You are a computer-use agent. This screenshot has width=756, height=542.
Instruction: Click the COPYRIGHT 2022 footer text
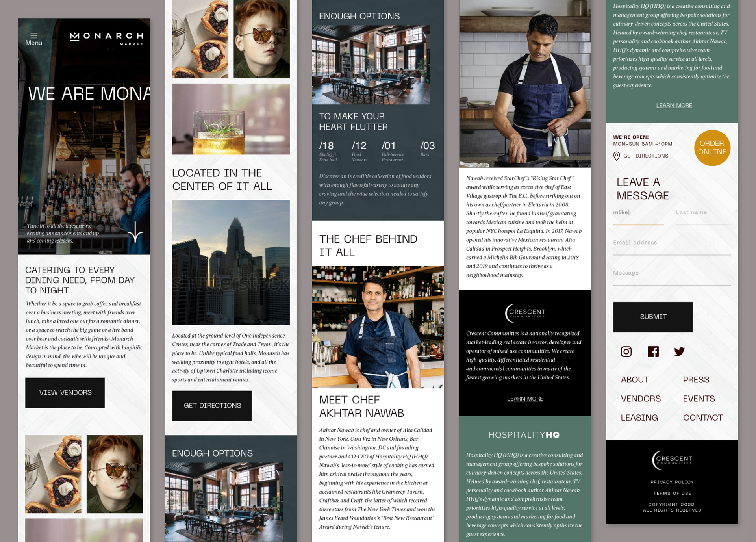click(671, 505)
